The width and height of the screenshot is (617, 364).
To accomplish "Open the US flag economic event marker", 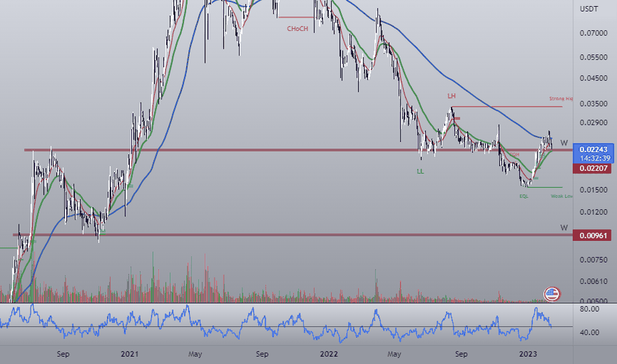I will point(551,294).
